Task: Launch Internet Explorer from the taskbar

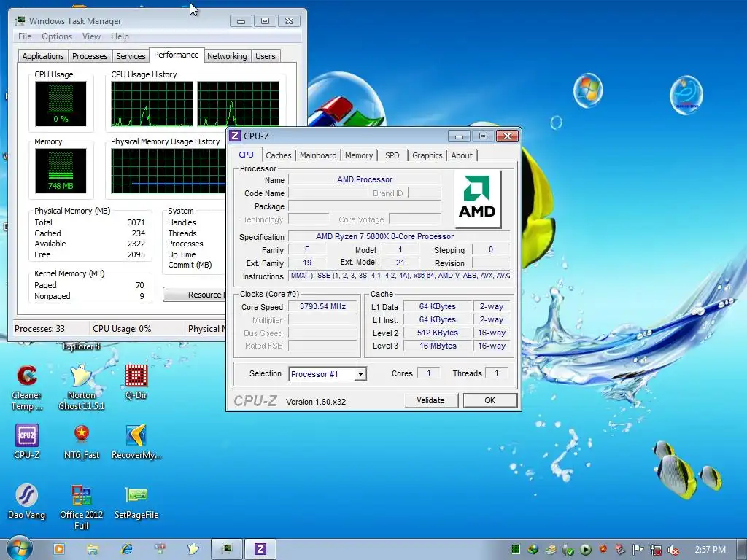Action: click(x=127, y=549)
